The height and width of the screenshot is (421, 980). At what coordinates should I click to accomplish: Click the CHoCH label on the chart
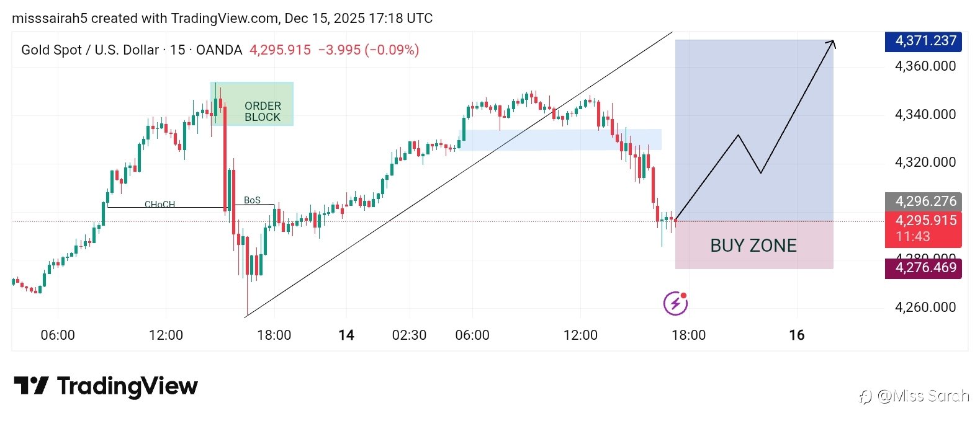pyautogui.click(x=160, y=204)
